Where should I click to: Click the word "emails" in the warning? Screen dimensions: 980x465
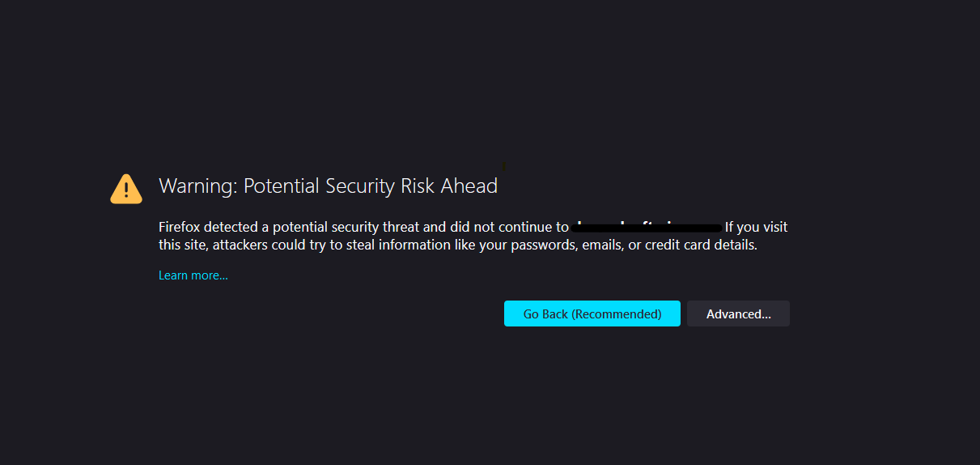600,245
